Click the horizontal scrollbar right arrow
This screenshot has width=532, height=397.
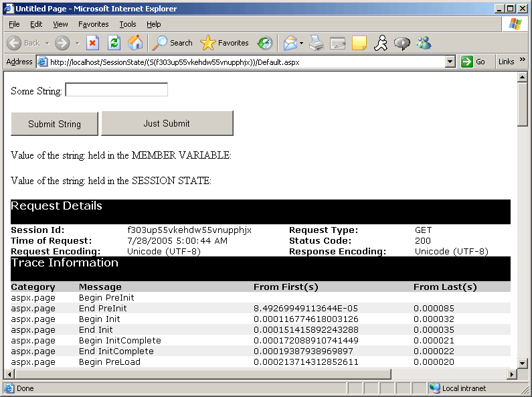click(x=511, y=374)
